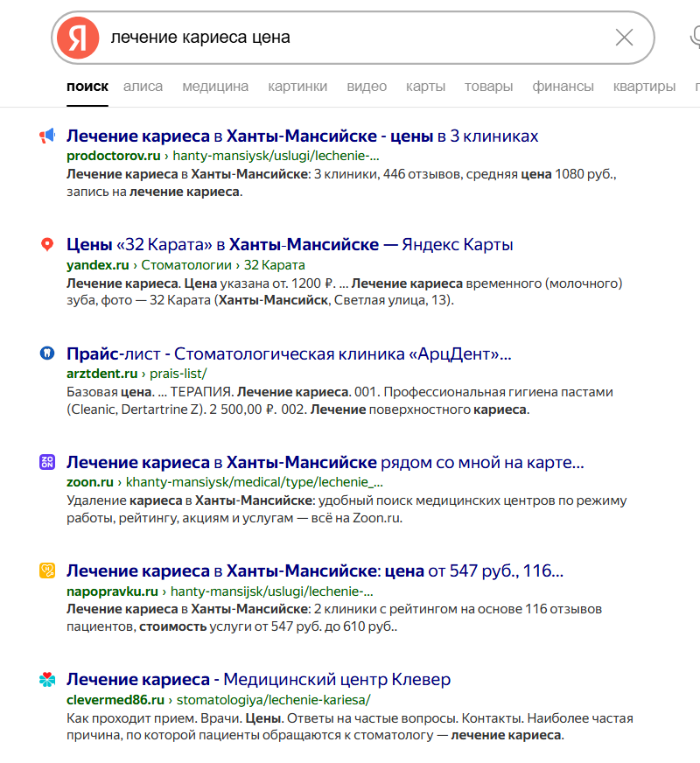Clear the search query with the X icon
This screenshot has height=763, width=700.
tap(625, 37)
